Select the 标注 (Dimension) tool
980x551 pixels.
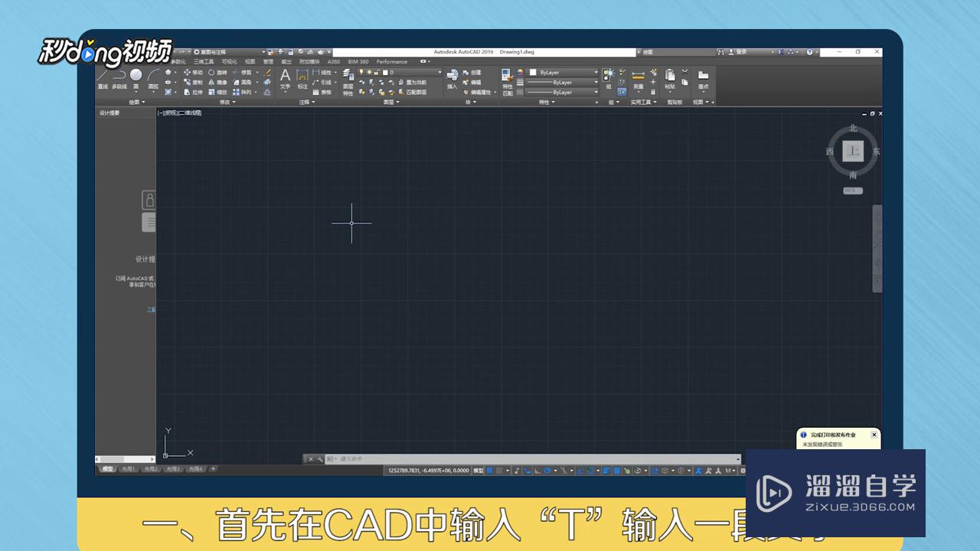tap(302, 79)
